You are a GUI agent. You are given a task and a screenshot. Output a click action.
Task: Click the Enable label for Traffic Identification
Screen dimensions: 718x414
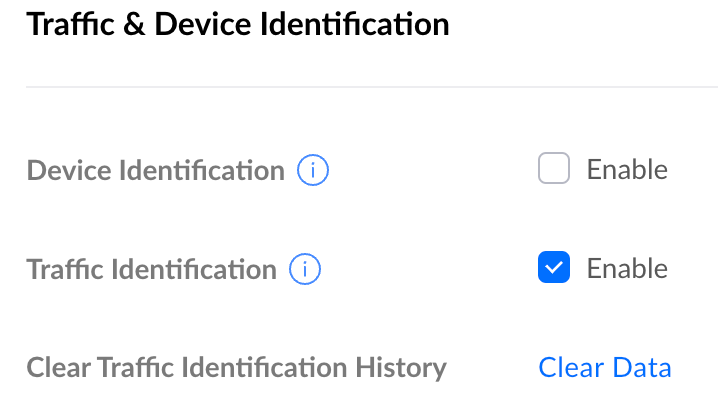(627, 268)
